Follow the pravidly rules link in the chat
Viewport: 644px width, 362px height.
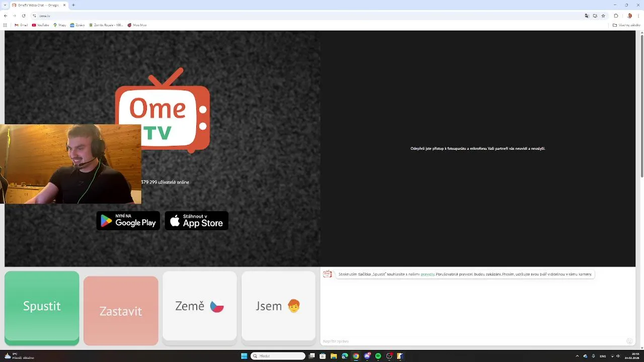pyautogui.click(x=428, y=275)
